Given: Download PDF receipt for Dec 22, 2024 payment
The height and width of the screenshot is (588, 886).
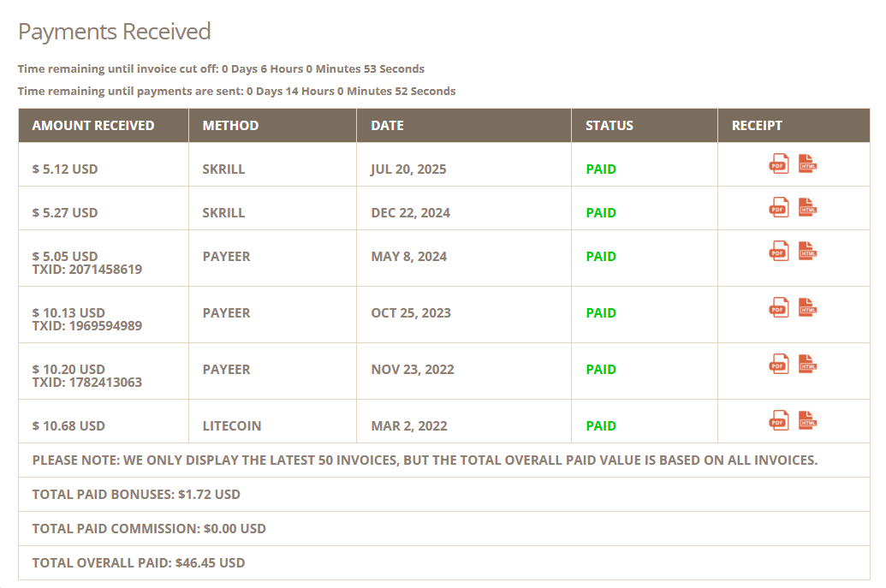Looking at the screenshot, I should 779,207.
